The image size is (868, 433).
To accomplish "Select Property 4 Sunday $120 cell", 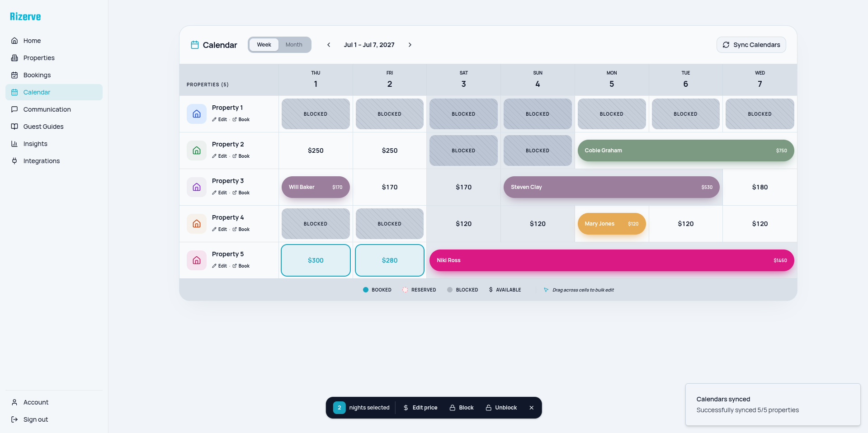I will coord(538,224).
